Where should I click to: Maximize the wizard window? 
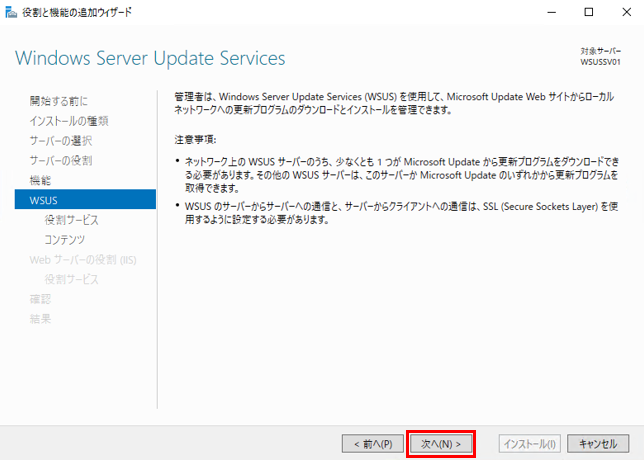[589, 12]
